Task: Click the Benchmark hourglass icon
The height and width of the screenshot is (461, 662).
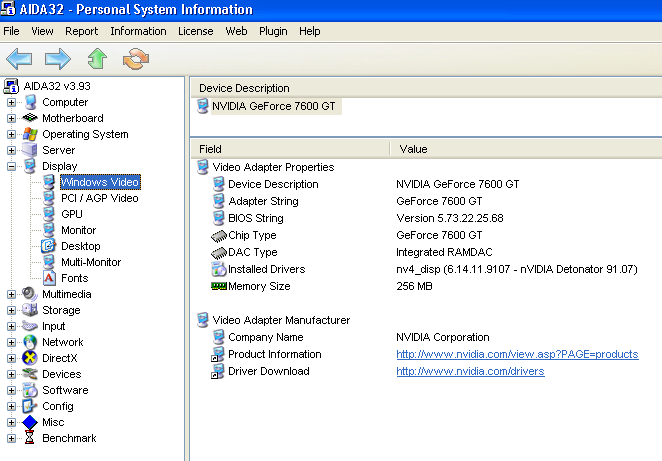Action: coord(30,438)
